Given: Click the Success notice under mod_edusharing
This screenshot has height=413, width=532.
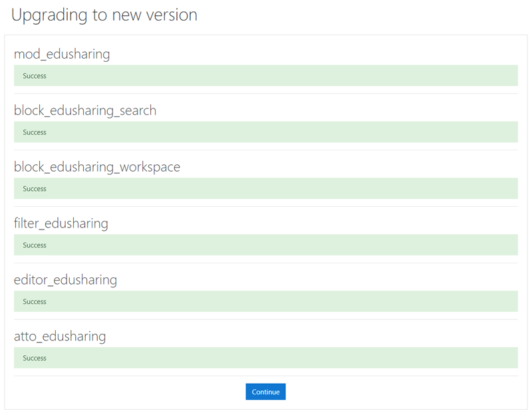Looking at the screenshot, I should [265, 76].
